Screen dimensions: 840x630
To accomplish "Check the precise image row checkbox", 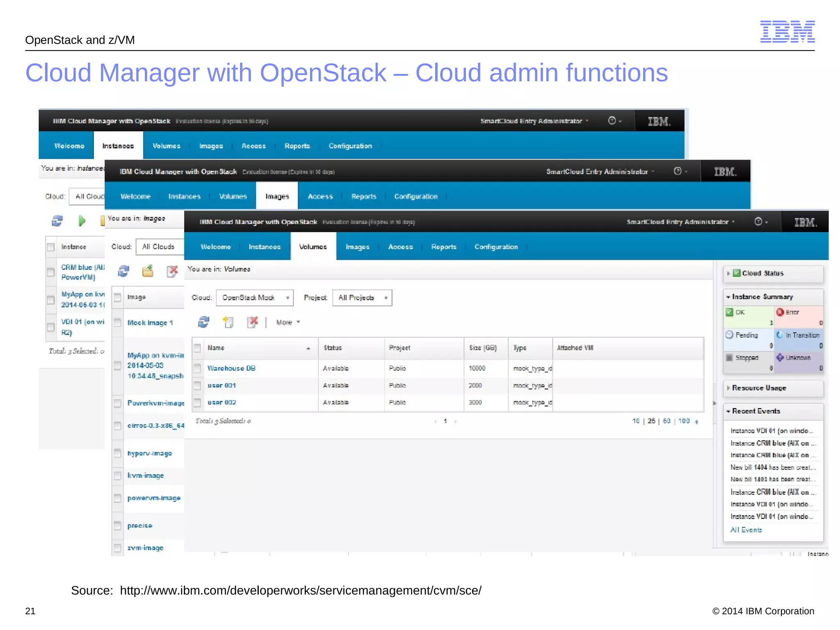I will [118, 525].
